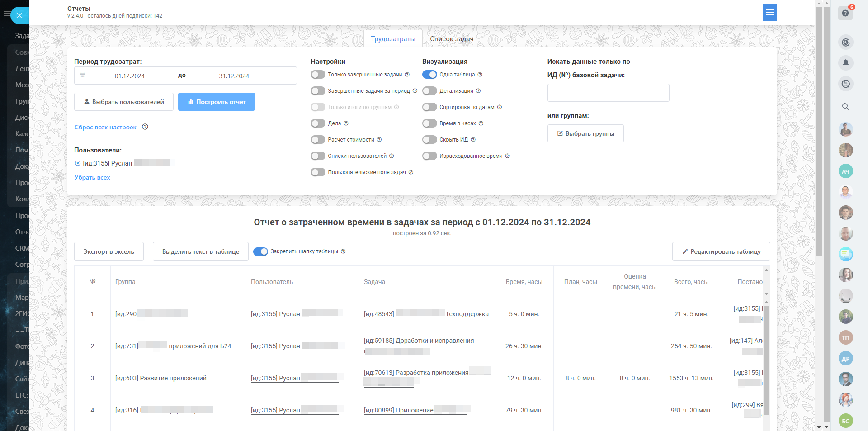Click help icon next to Сброс всех настроек

pyautogui.click(x=145, y=127)
